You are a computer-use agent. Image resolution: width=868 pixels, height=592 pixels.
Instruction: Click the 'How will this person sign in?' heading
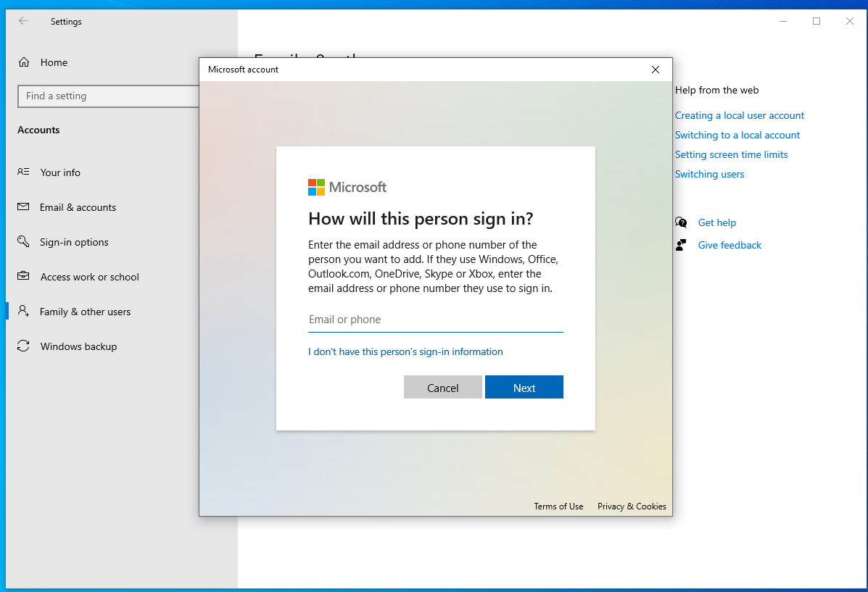point(421,219)
